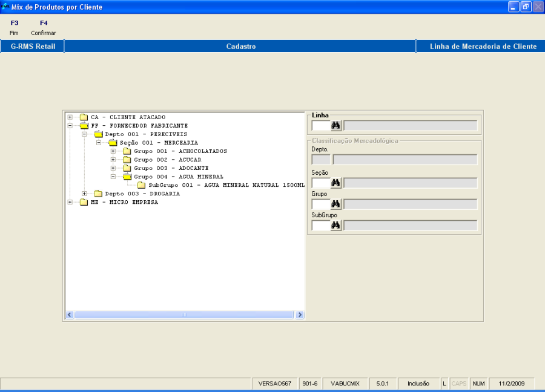Collapse the Grupo 004 - Agua Mineral node
The image size is (545, 392).
pyautogui.click(x=113, y=177)
